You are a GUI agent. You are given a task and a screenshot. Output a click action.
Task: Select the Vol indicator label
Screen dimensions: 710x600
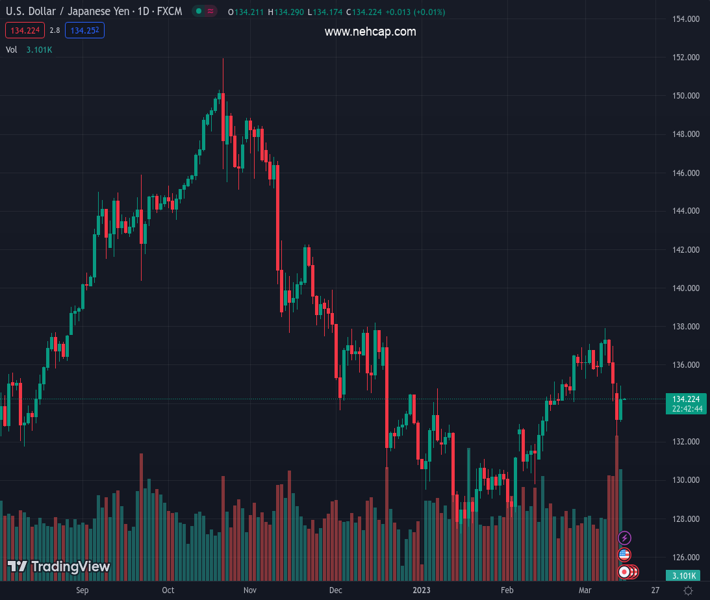pos(11,49)
